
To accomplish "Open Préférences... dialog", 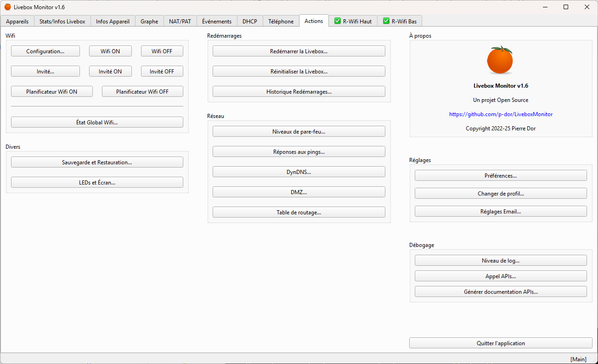I will (501, 175).
